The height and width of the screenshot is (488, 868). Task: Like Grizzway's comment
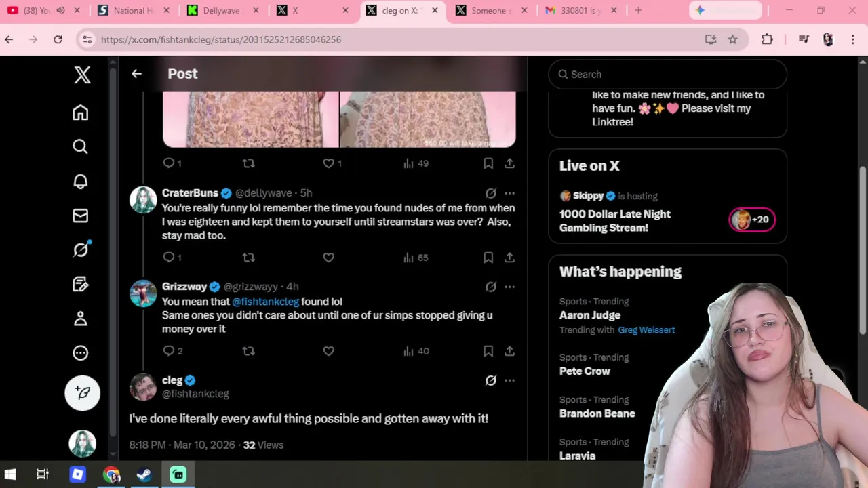(328, 351)
